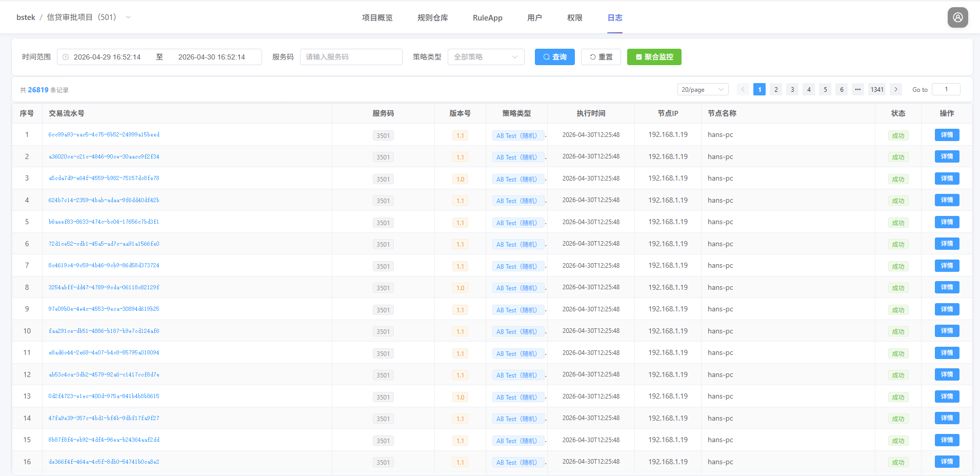Viewport: 980px width, 476px height.
Task: Click the user avatar icon
Action: 957,17
